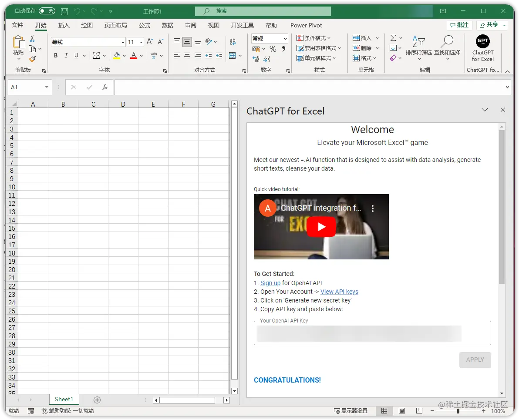Click the text Orientation icon
The height and width of the screenshot is (420, 519).
pyautogui.click(x=209, y=41)
